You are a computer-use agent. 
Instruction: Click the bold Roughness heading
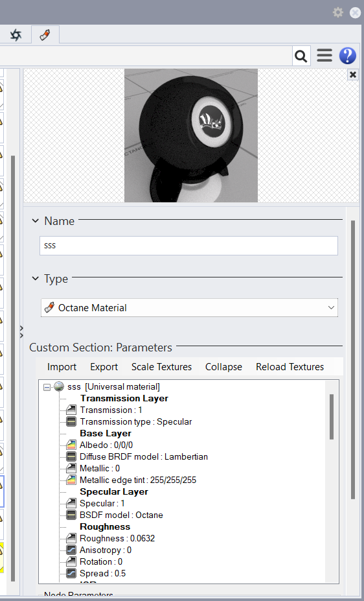pyautogui.click(x=105, y=526)
